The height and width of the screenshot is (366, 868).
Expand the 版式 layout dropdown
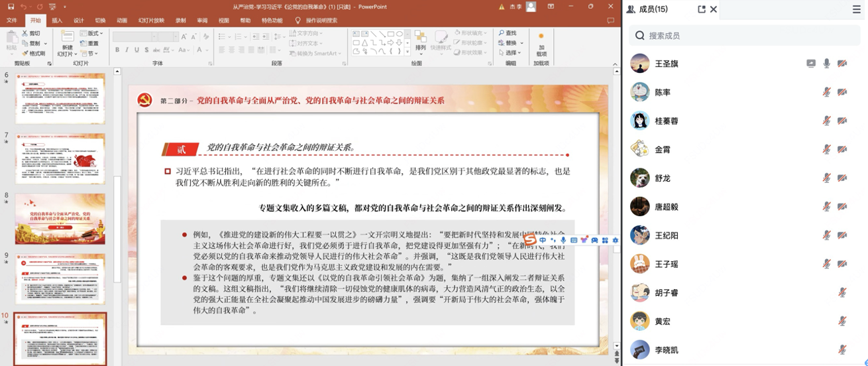(x=91, y=33)
